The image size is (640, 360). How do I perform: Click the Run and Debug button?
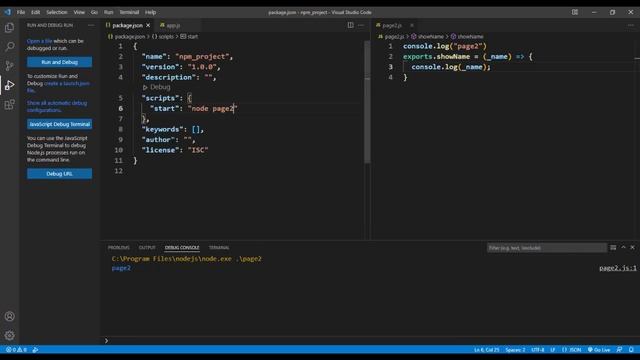click(x=60, y=62)
